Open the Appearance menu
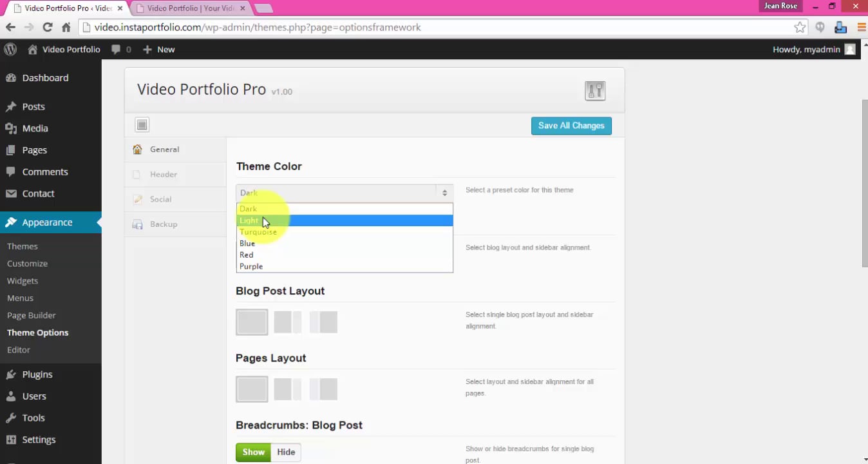Screen dimensions: 868x464 click(x=50, y=222)
